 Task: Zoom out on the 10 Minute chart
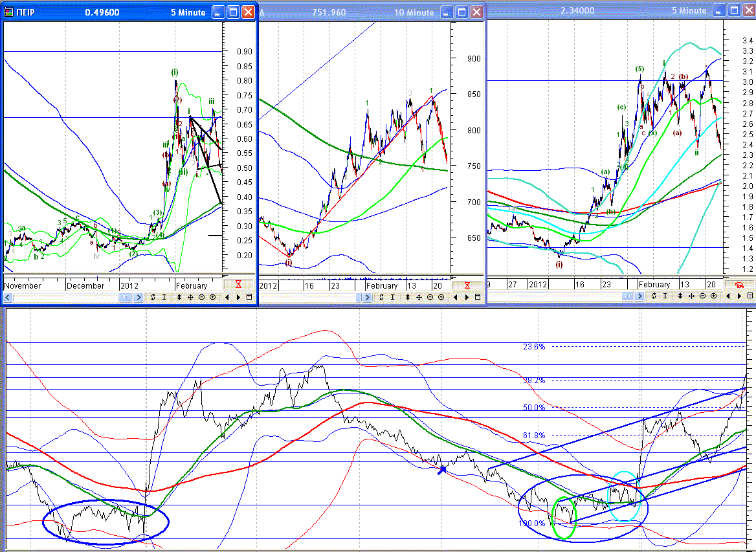430,298
